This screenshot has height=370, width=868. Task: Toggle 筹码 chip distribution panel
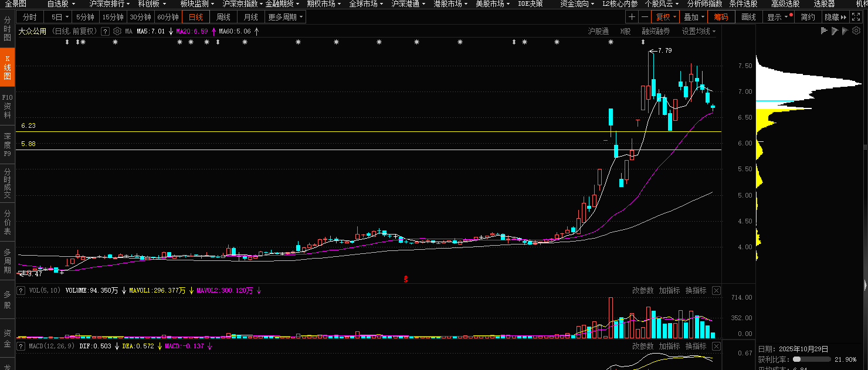pos(721,17)
